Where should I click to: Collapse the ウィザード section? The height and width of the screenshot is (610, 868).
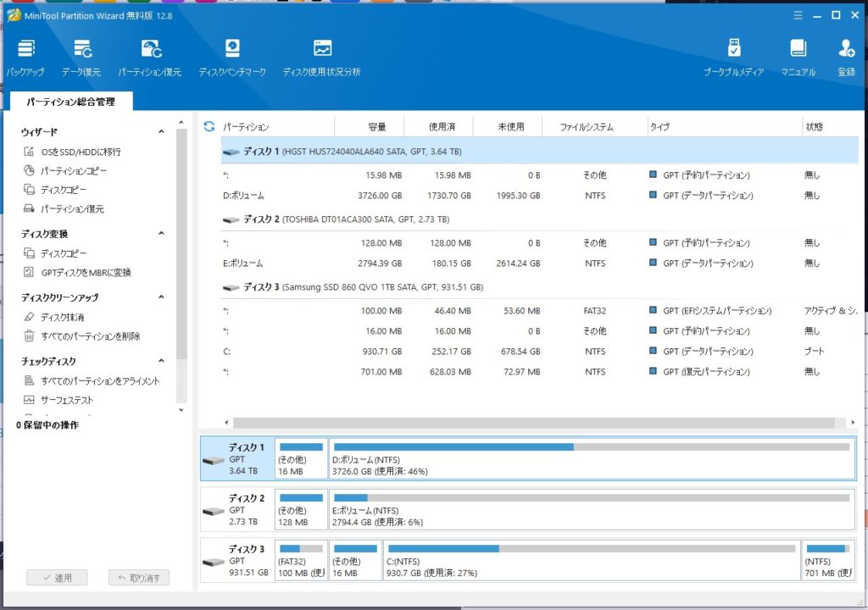(161, 132)
